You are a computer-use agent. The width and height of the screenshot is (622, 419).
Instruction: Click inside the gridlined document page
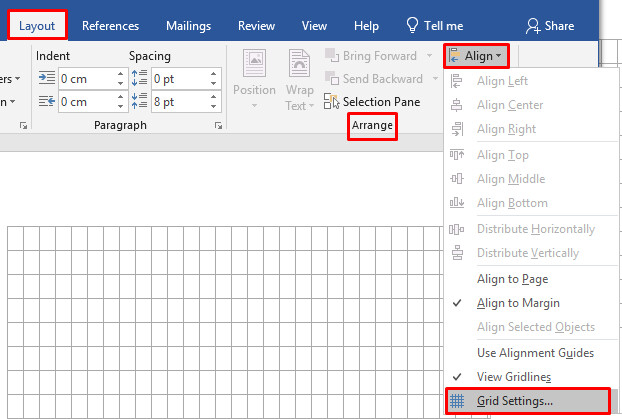224,321
